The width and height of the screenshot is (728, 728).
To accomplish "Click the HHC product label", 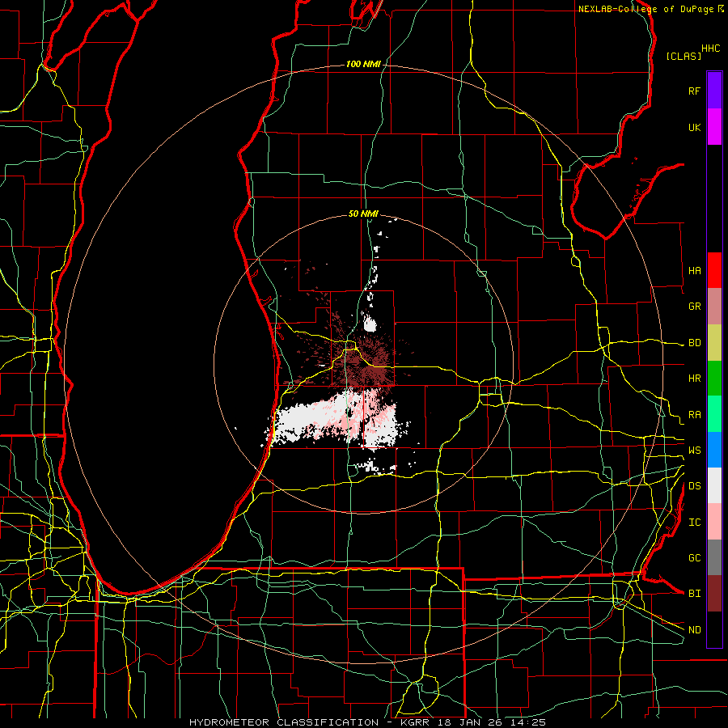I will pos(710,49).
